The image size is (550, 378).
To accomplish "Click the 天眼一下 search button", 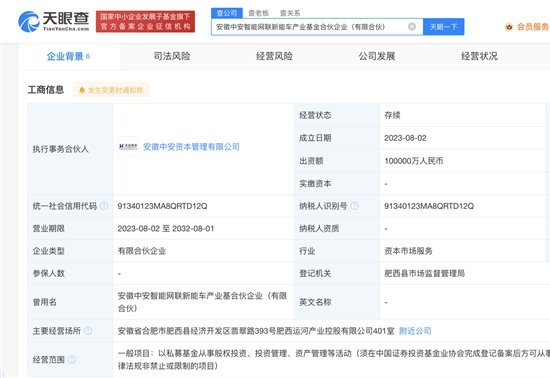I will point(443,27).
